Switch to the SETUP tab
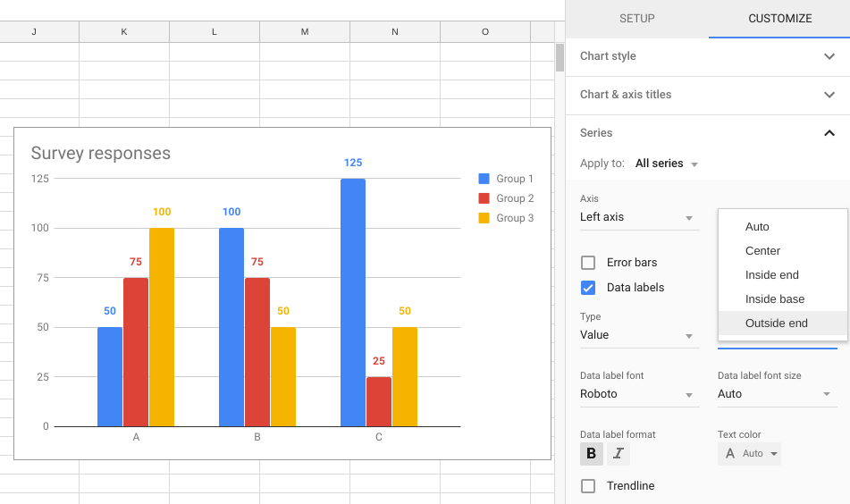 click(637, 19)
